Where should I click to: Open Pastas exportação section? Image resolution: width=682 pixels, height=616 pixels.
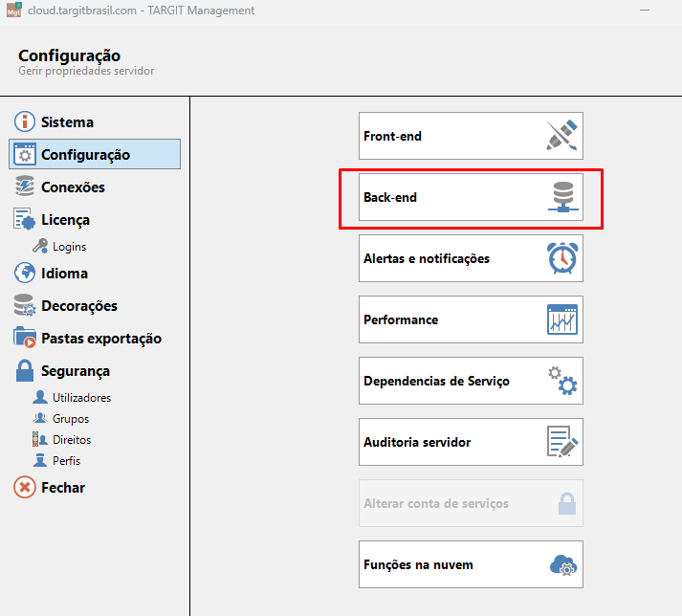pyautogui.click(x=95, y=338)
